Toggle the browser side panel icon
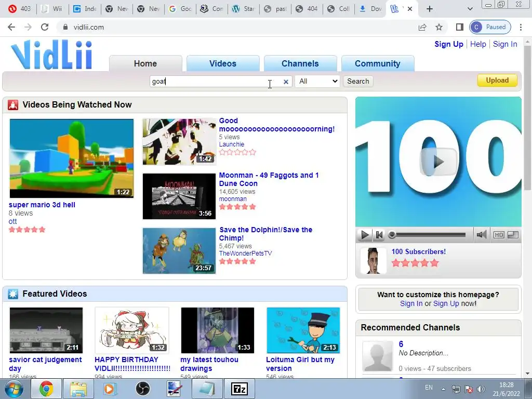532x399 pixels. coord(459,27)
